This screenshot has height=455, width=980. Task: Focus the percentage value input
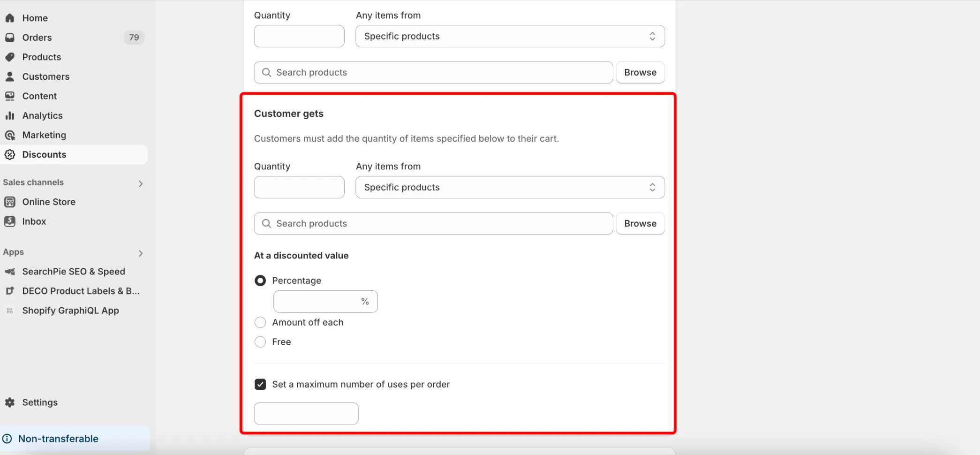[325, 302]
